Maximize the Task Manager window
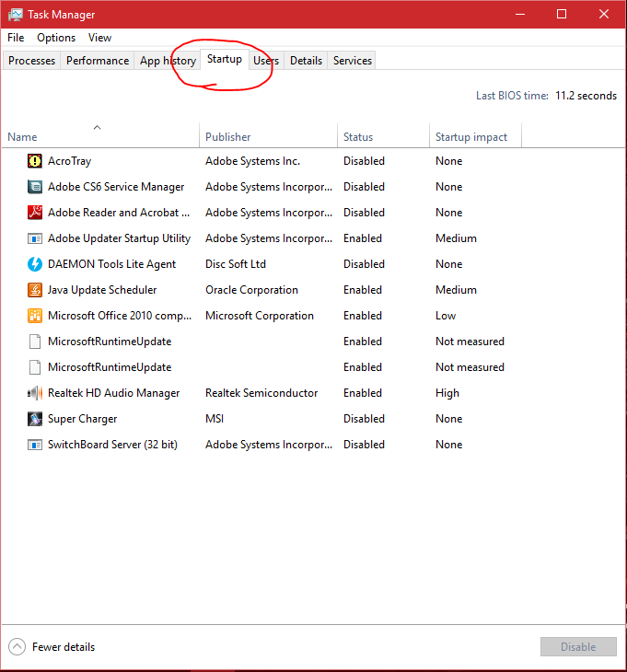Viewport: 627px width, 672px height. (562, 14)
